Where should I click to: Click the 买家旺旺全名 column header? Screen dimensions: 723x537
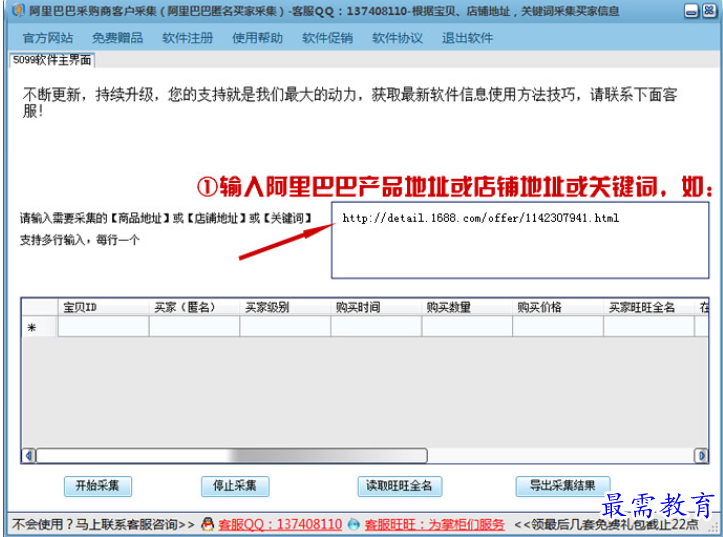tap(648, 307)
